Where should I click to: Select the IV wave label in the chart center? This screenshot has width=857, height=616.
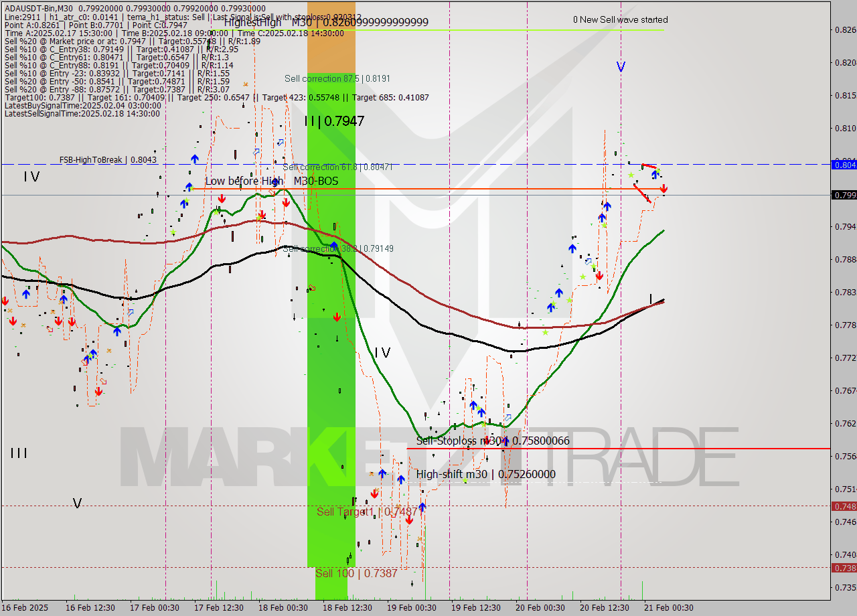382,353
